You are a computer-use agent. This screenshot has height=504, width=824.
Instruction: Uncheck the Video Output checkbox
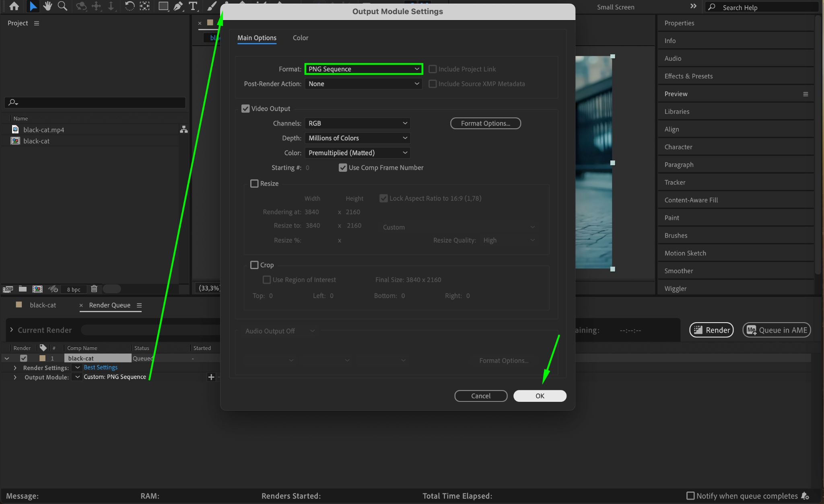[245, 109]
